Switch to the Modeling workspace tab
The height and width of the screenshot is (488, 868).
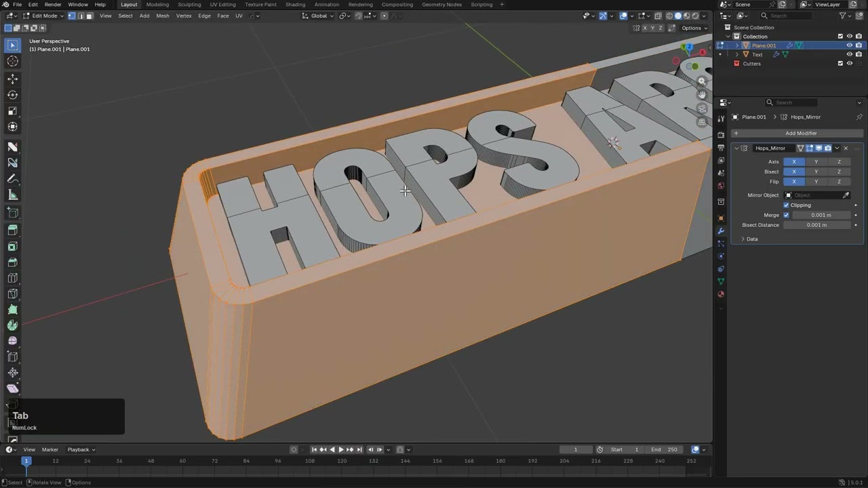(x=157, y=5)
